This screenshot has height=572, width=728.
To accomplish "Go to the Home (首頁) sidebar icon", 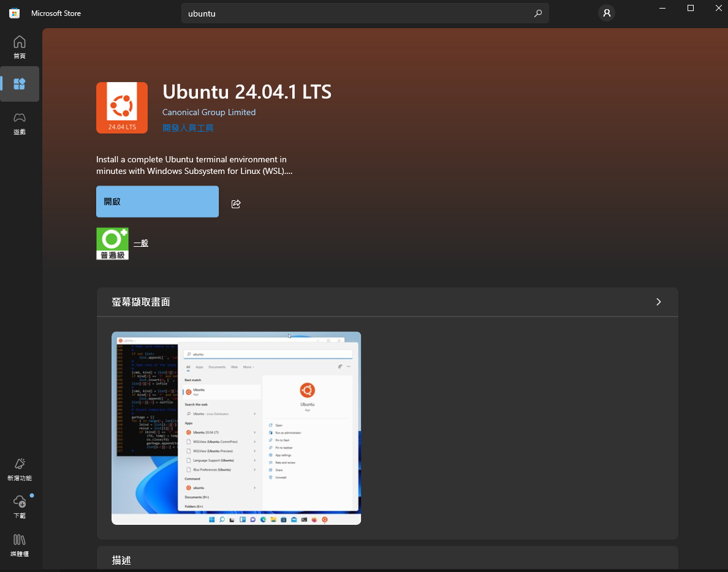I will [x=20, y=47].
